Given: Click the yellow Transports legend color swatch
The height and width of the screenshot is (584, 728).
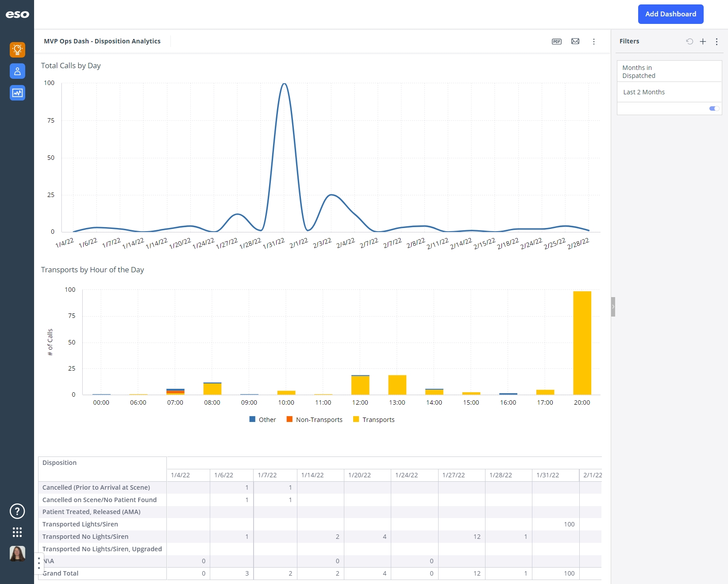Looking at the screenshot, I should [x=355, y=419].
